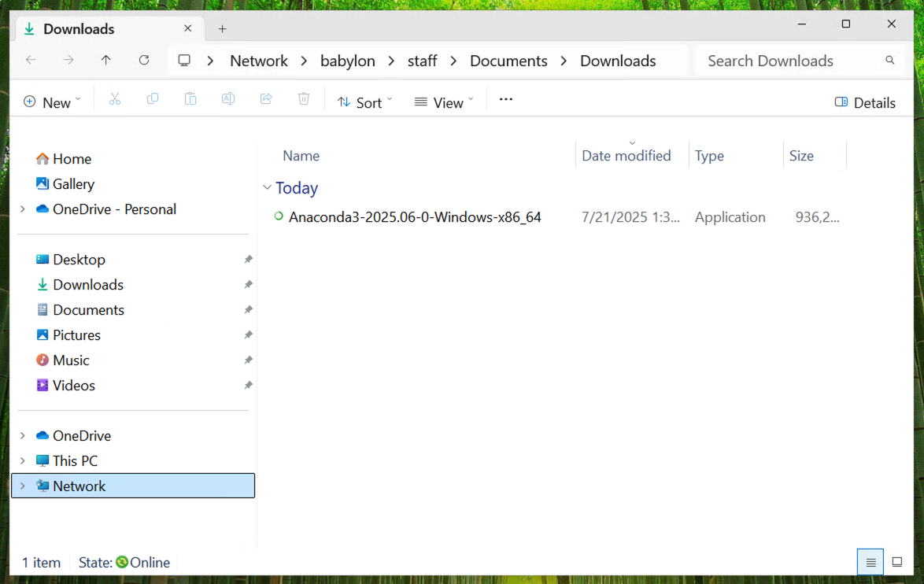Go forward with the Forward arrow

point(68,60)
